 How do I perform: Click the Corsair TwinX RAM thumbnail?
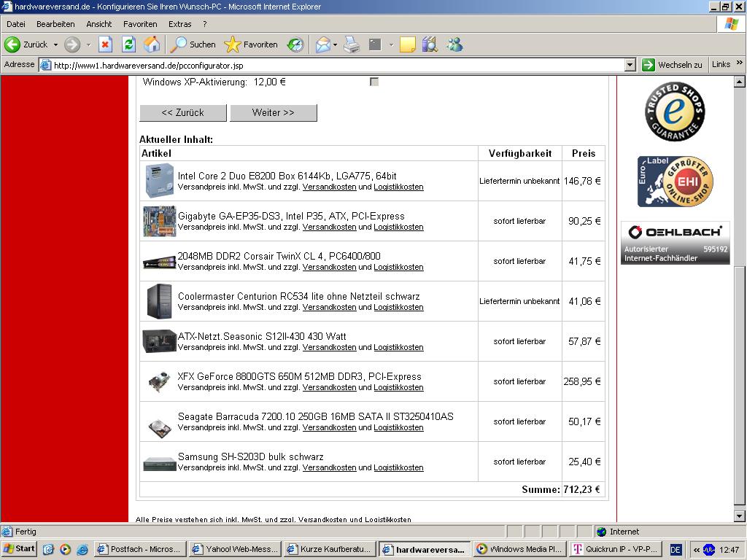160,262
